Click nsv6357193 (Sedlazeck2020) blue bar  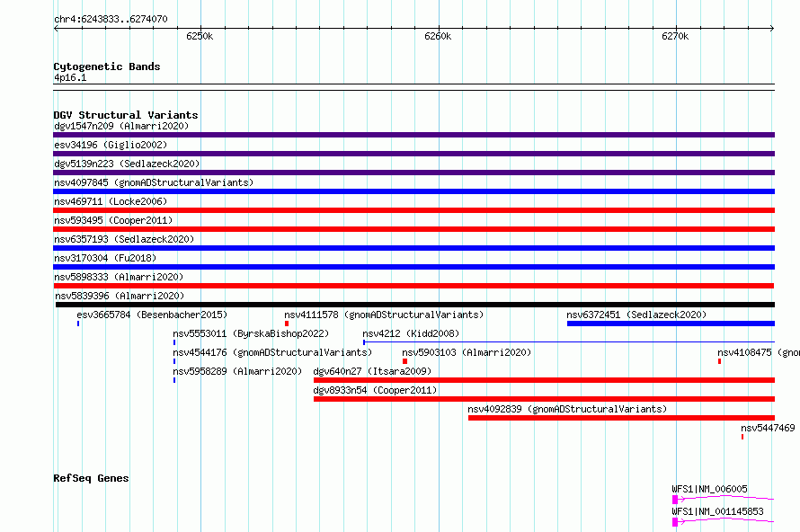coord(413,248)
